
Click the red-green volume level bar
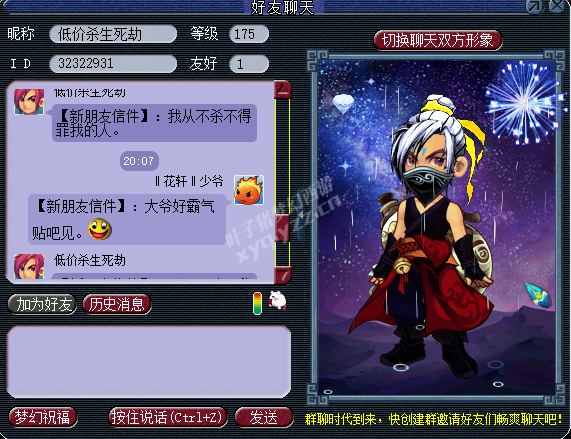tap(257, 303)
